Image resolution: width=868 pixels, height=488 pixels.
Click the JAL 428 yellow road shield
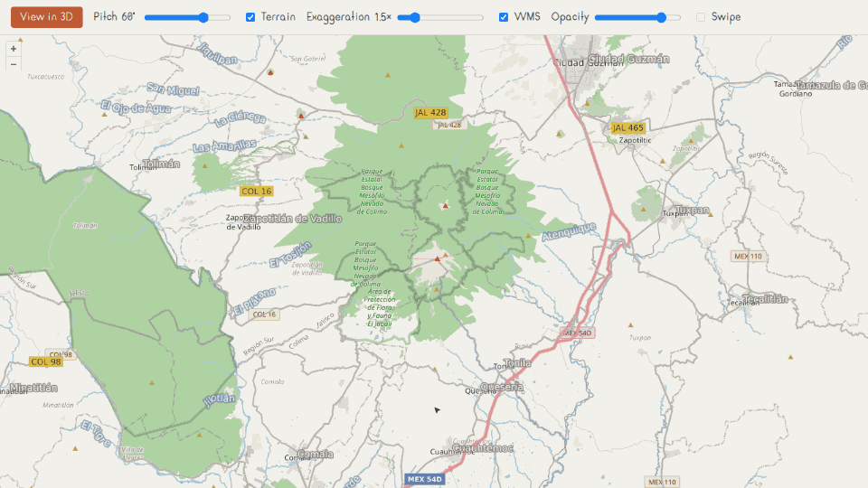pyautogui.click(x=430, y=112)
